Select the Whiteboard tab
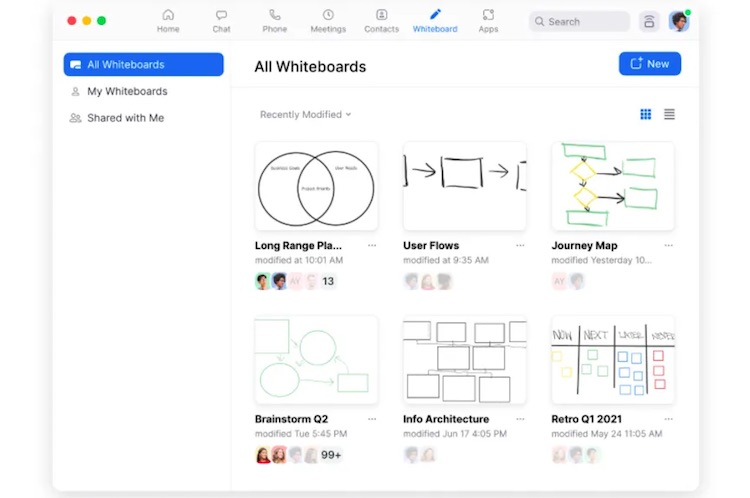Image resolution: width=750 pixels, height=498 pixels. 435,20
